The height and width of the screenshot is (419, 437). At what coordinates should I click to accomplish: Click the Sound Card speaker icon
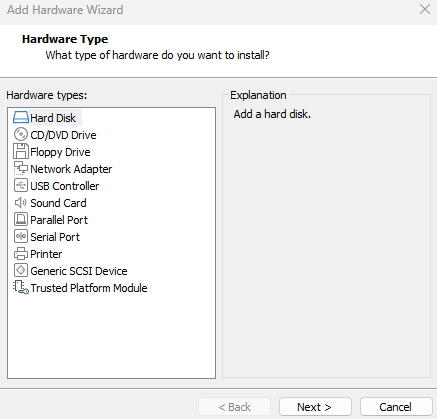coord(21,203)
